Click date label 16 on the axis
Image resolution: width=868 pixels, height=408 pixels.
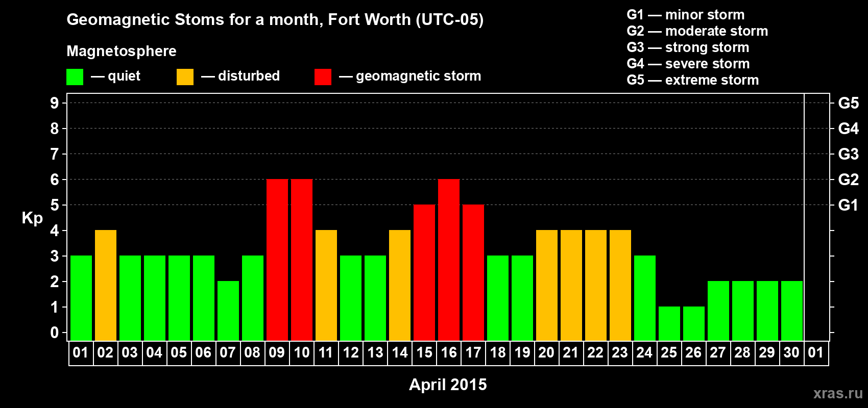pyautogui.click(x=449, y=352)
